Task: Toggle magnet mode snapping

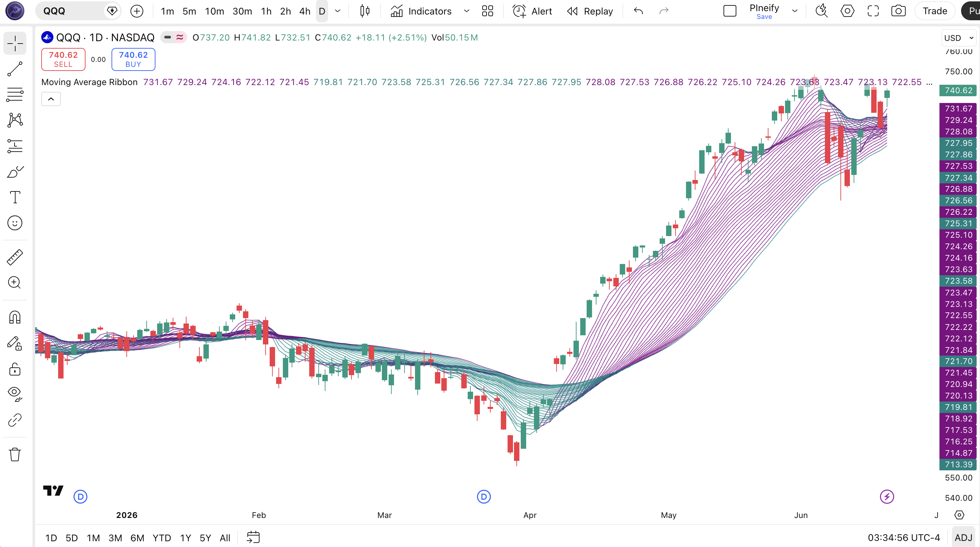Action: 15,317
